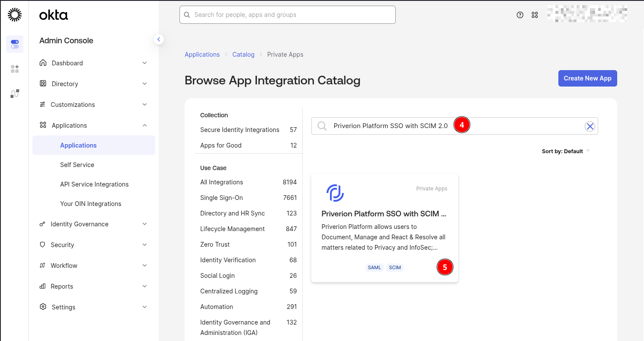
Task: Click the Okta sunburst logo icon
Action: (x=15, y=15)
